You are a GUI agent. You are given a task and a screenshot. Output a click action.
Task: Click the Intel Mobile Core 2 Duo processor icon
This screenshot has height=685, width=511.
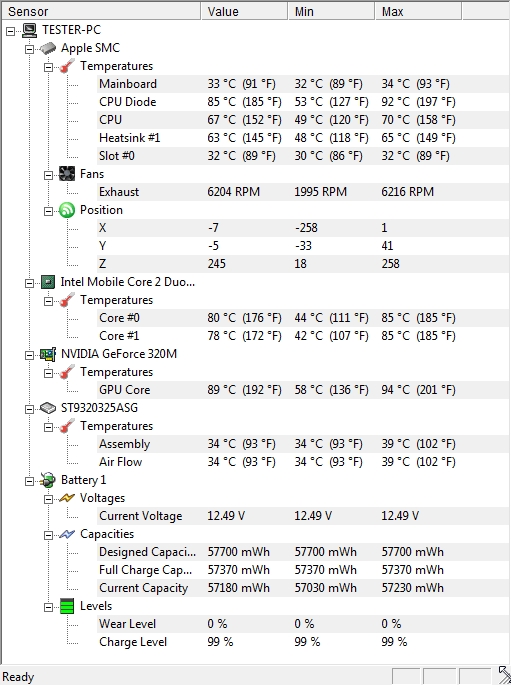point(48,282)
